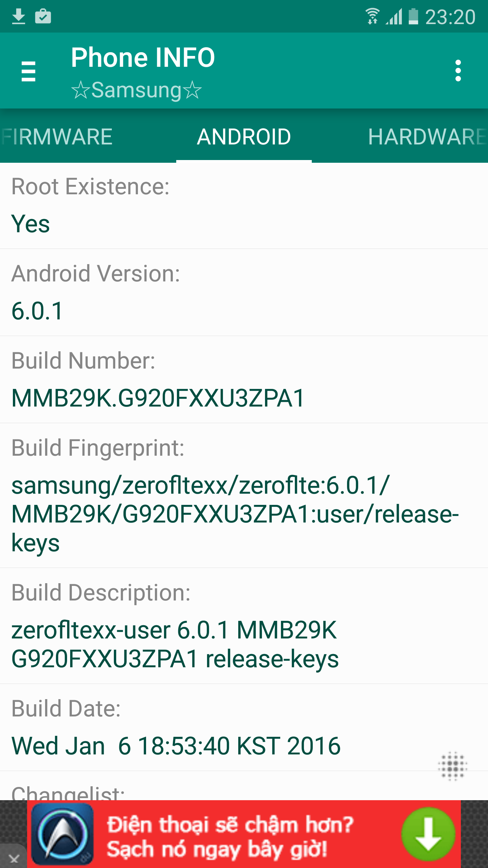488x868 pixels.
Task: Tap the Build Fingerprint entry
Action: coord(244,496)
